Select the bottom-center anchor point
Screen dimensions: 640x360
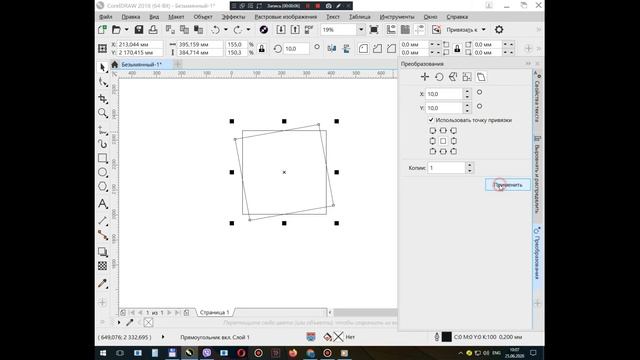(x=443, y=151)
